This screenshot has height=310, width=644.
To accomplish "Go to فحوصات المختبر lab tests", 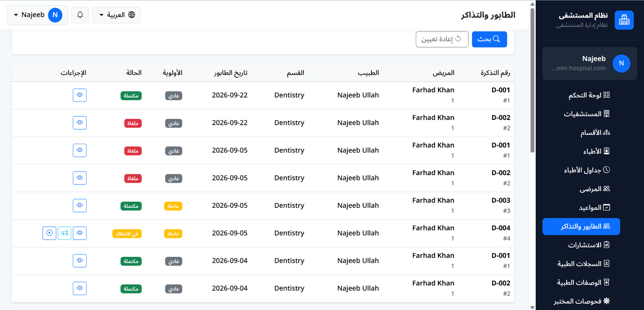I will coord(582,301).
